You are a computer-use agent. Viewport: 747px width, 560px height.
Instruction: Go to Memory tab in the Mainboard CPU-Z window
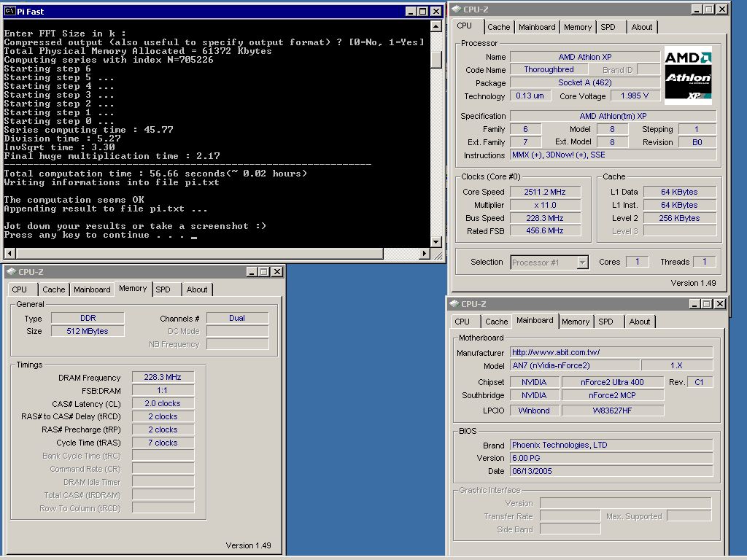[576, 322]
